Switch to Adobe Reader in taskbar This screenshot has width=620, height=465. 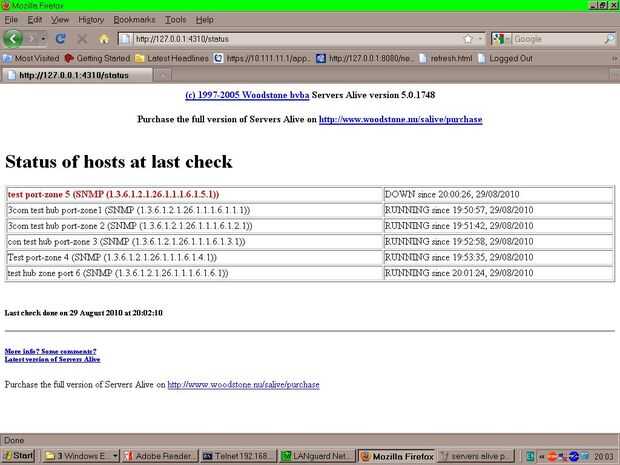pyautogui.click(x=159, y=456)
